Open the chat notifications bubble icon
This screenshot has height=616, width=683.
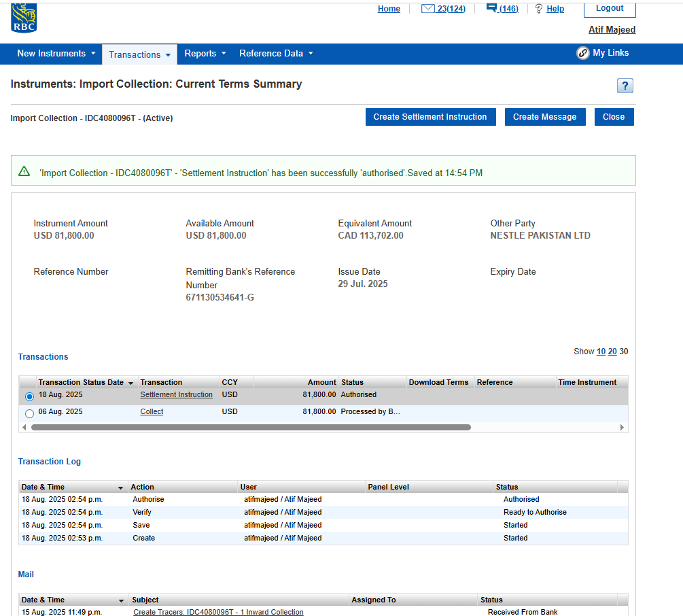tap(491, 8)
